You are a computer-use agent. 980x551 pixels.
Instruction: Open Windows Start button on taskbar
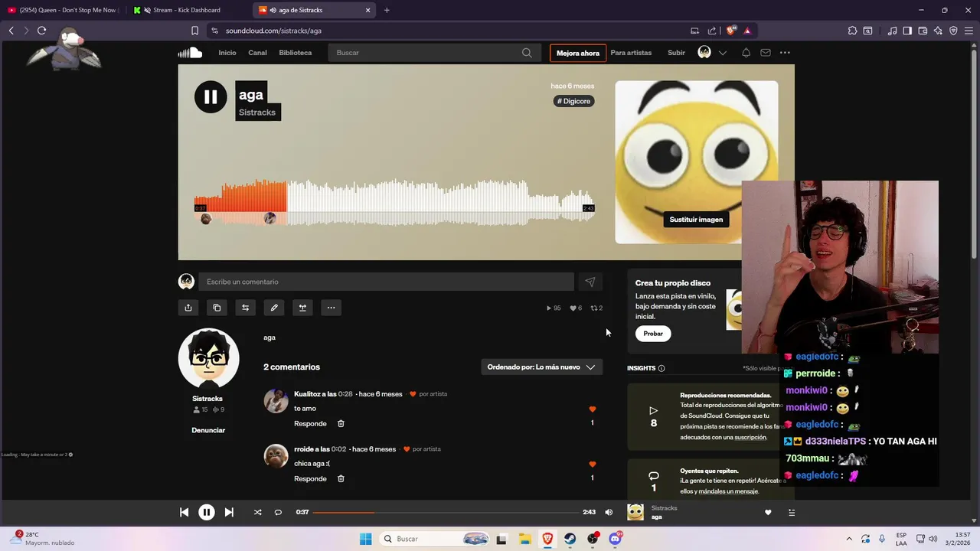click(366, 539)
